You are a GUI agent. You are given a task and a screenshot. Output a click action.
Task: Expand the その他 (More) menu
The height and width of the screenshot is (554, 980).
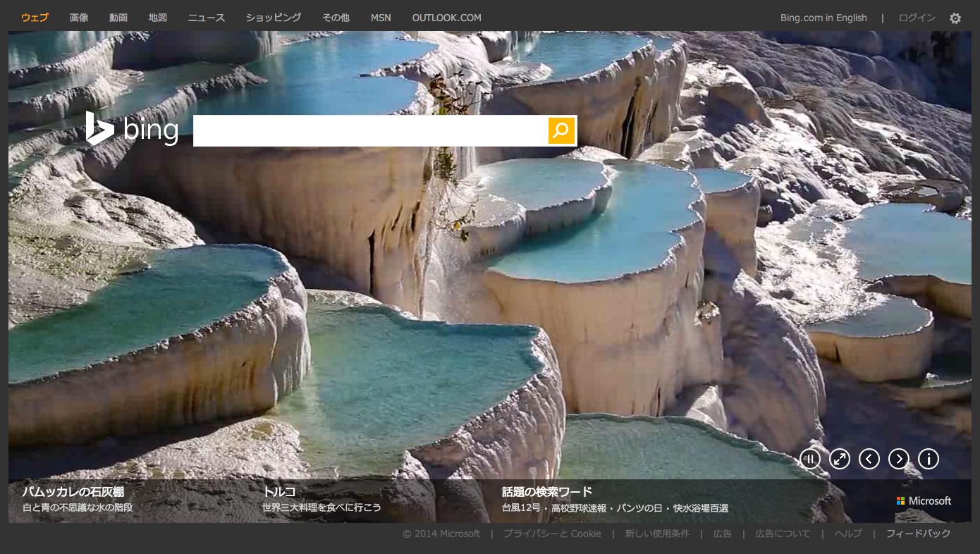(336, 18)
